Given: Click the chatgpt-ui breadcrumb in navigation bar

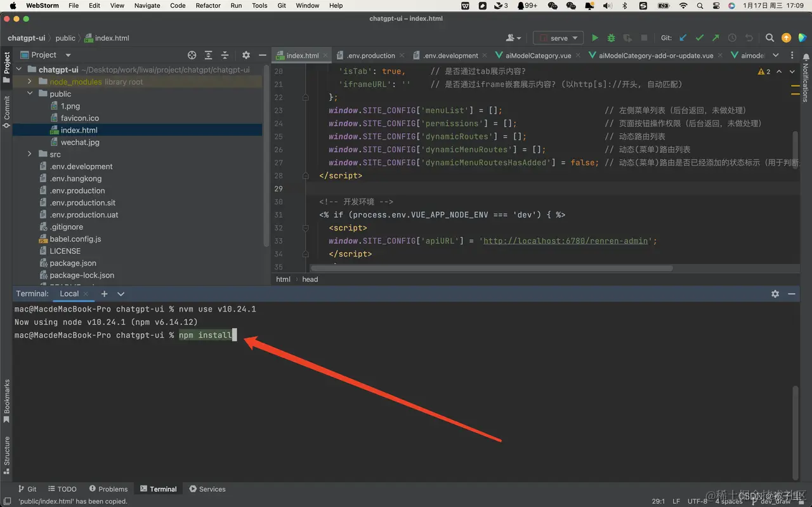Looking at the screenshot, I should tap(26, 38).
